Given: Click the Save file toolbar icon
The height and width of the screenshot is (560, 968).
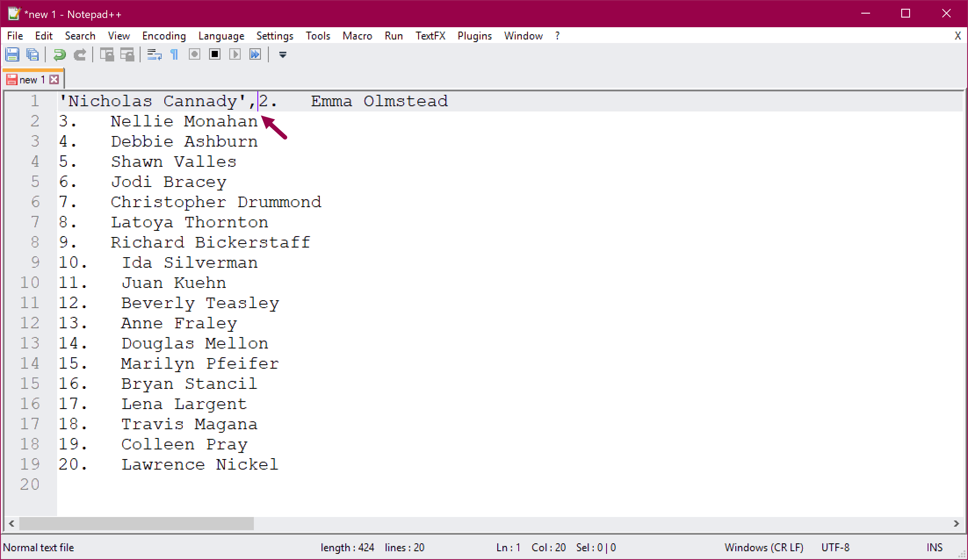Looking at the screenshot, I should [12, 54].
